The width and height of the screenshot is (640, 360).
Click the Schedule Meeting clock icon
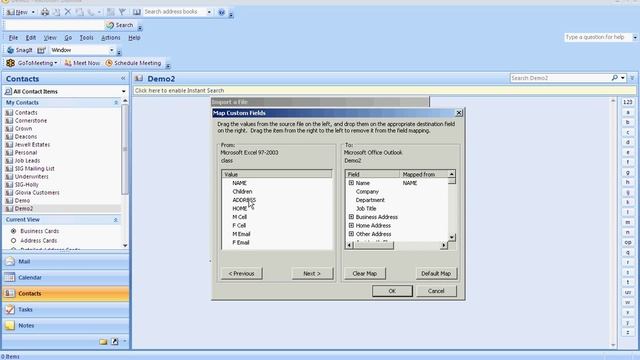coord(109,63)
